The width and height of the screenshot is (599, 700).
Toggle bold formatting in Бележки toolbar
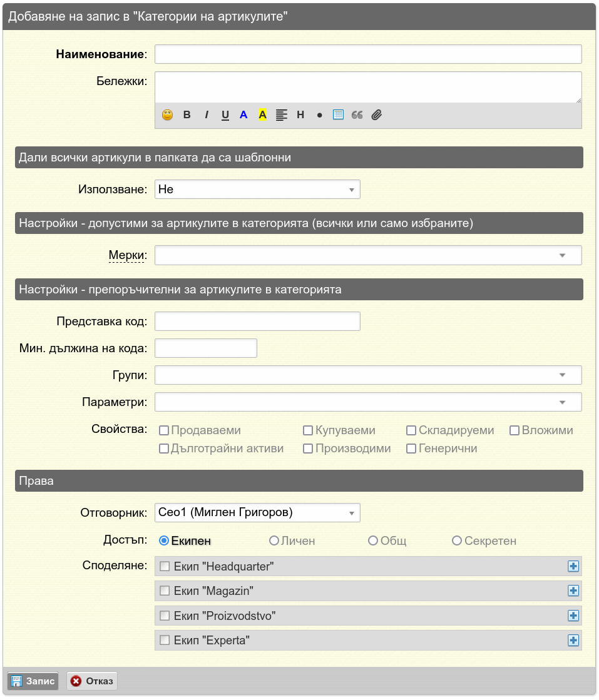pos(187,115)
